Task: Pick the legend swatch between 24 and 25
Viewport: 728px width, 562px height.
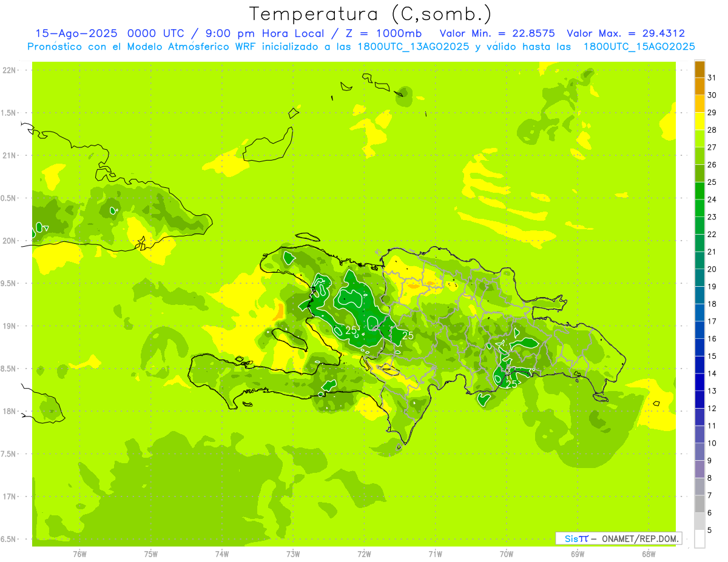Action: click(x=699, y=191)
